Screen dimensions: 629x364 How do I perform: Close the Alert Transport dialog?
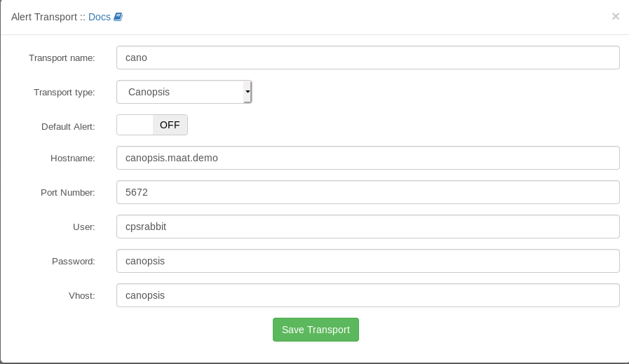pos(615,16)
